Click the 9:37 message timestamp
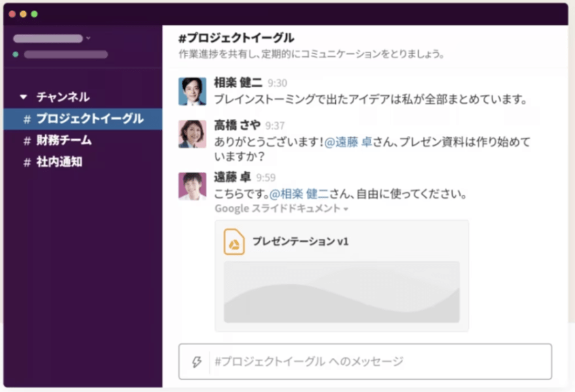The height and width of the screenshot is (392, 575). (x=275, y=126)
